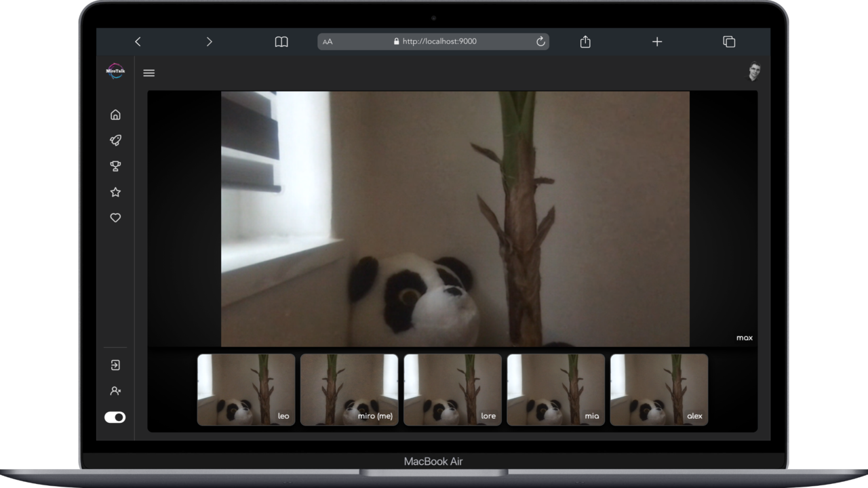
Task: Open the tab overview in Safari
Action: click(x=729, y=41)
